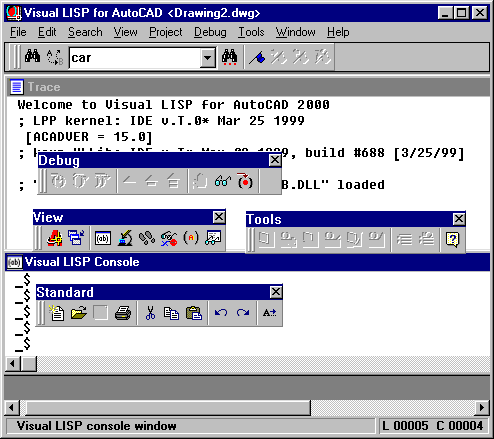494x439 pixels.
Task: Expand the search string dropdown arrow
Action: (x=207, y=58)
